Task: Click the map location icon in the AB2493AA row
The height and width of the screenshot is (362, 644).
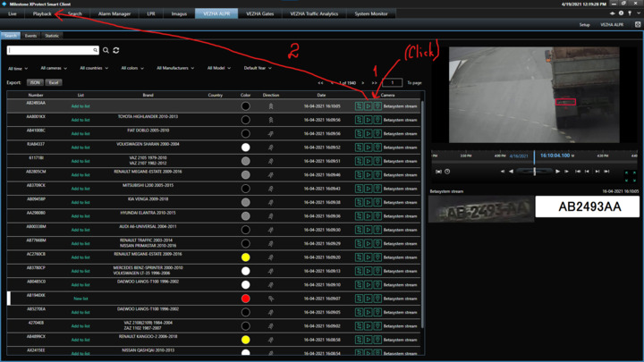Action: pyautogui.click(x=377, y=106)
